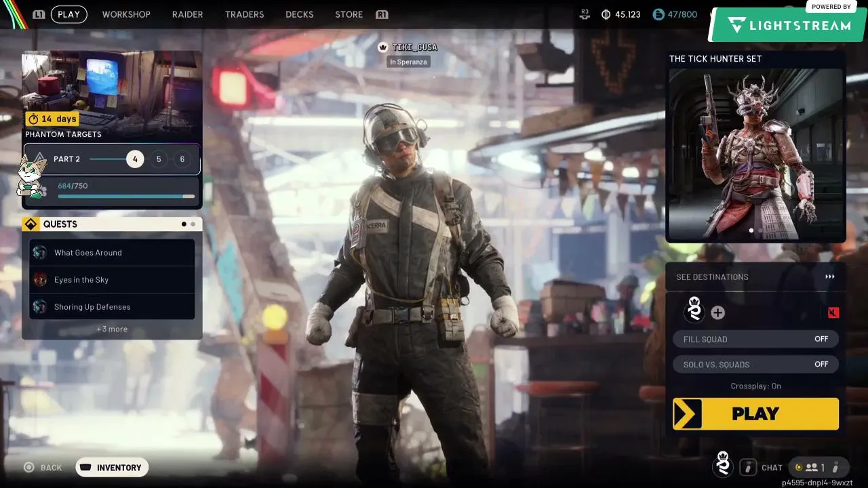This screenshot has height=488, width=868.
Task: Click the Back circle button icon
Action: 28,468
